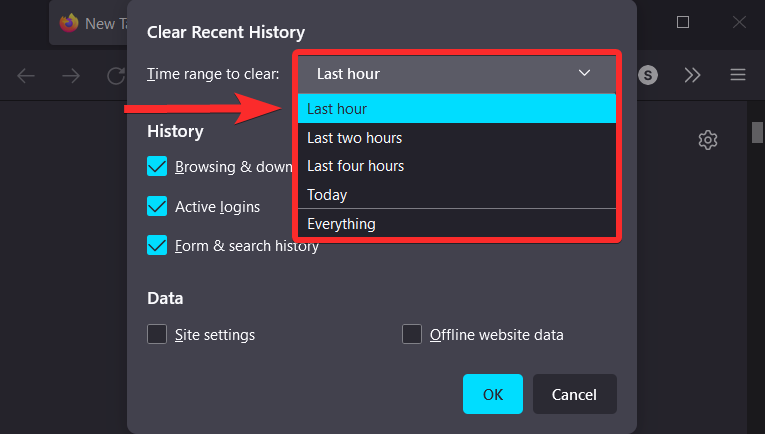Click the forward navigation arrow
765x434 pixels.
(71, 75)
